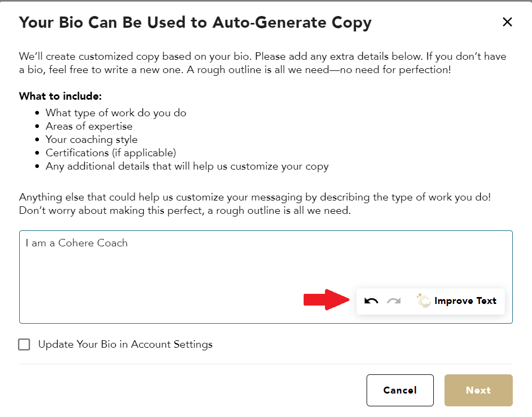
Task: Close the bio dialog with the X
Action: coord(507,22)
